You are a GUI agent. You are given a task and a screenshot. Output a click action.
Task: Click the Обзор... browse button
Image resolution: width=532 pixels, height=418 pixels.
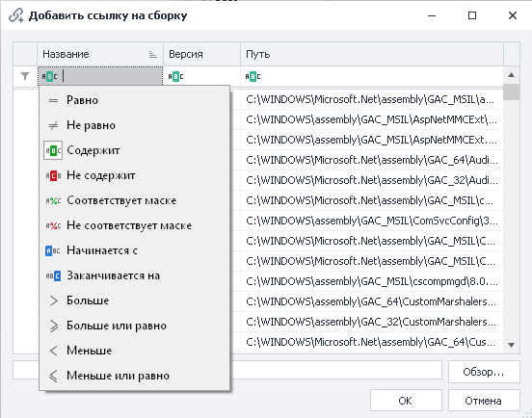coord(484,372)
